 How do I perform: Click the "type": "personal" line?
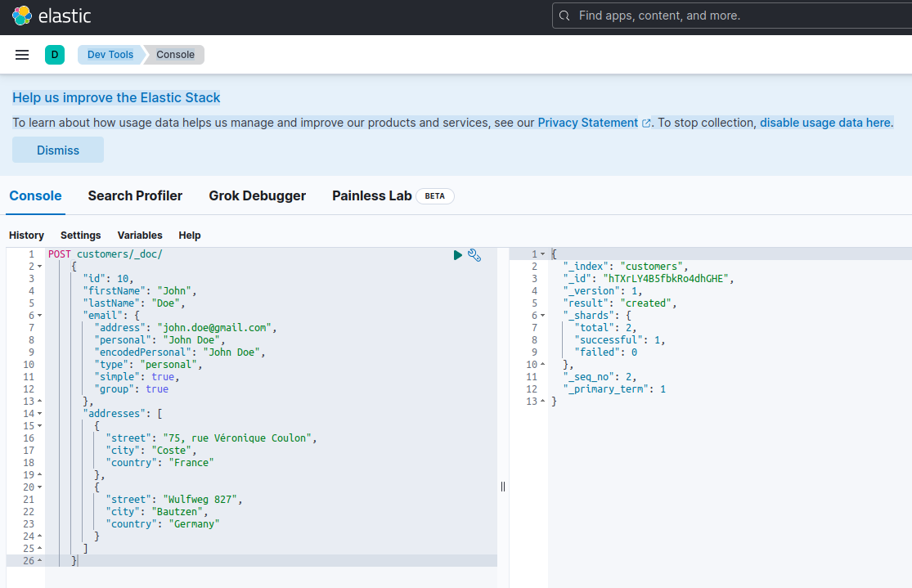[148, 365]
